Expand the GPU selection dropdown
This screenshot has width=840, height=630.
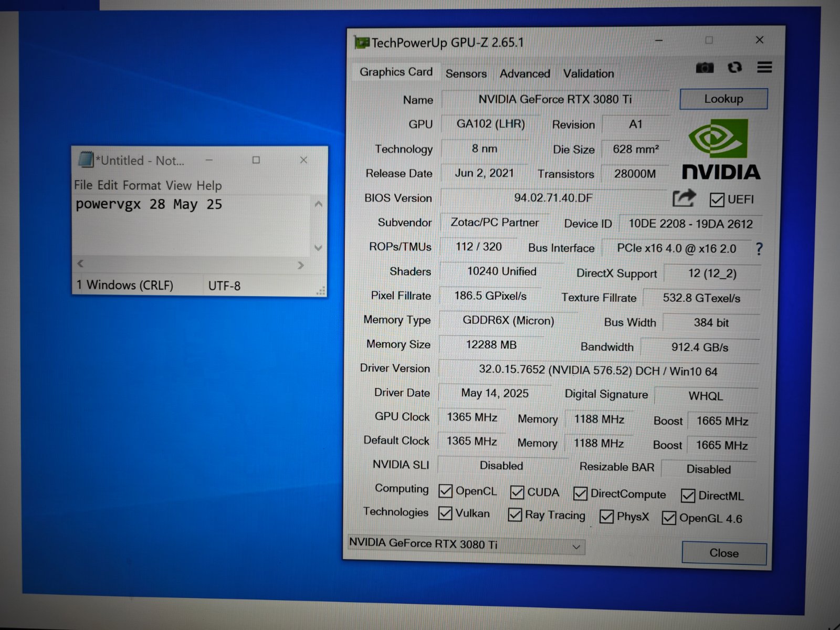[x=576, y=547]
